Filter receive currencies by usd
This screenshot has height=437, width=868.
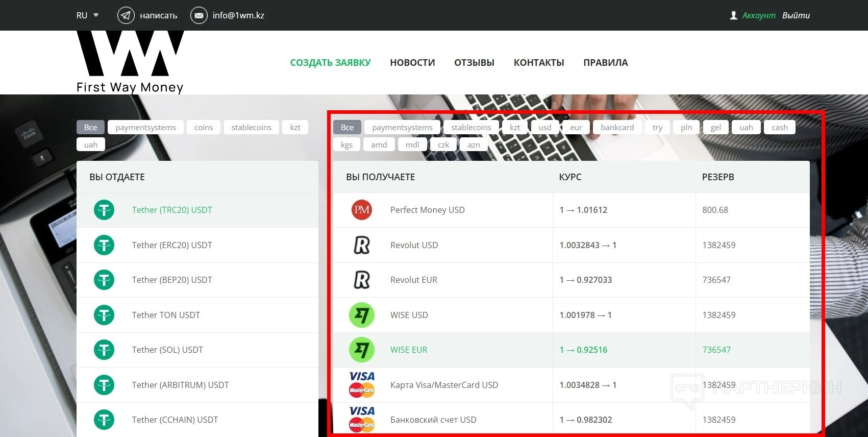pyautogui.click(x=545, y=127)
